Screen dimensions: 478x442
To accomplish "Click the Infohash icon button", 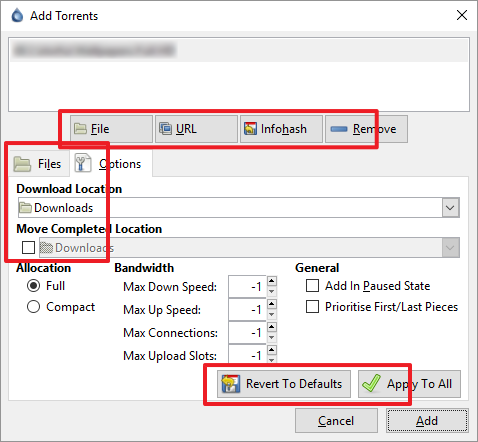I will coord(250,129).
